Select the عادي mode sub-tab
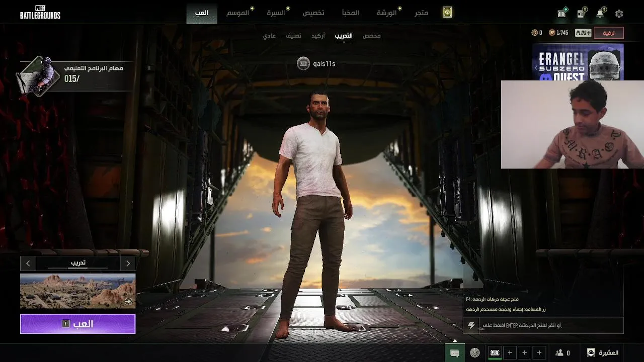 pyautogui.click(x=269, y=36)
